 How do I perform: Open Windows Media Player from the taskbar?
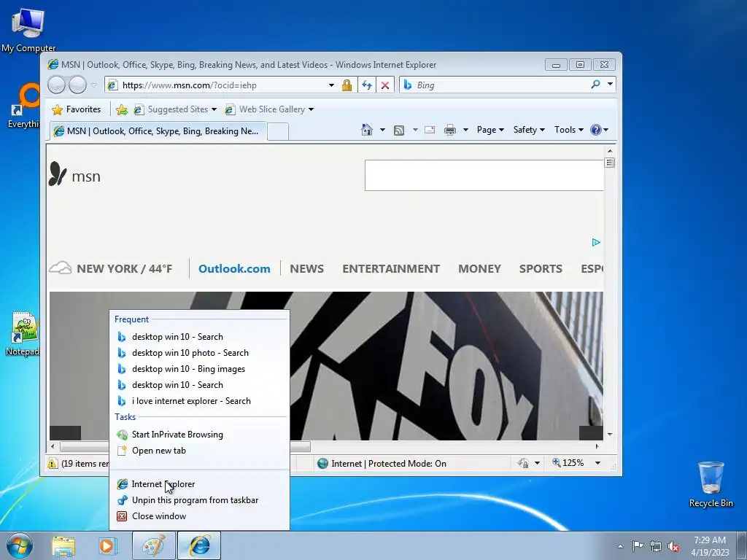[108, 546]
